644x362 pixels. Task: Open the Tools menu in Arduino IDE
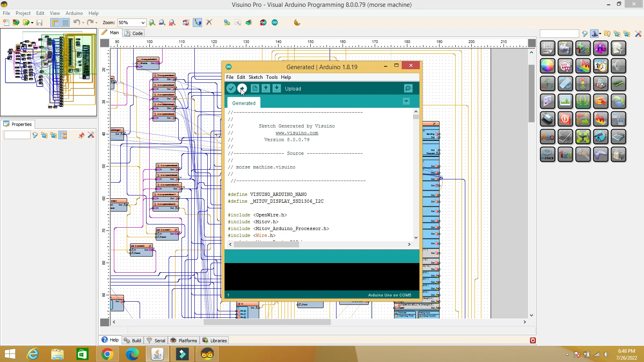click(x=272, y=77)
